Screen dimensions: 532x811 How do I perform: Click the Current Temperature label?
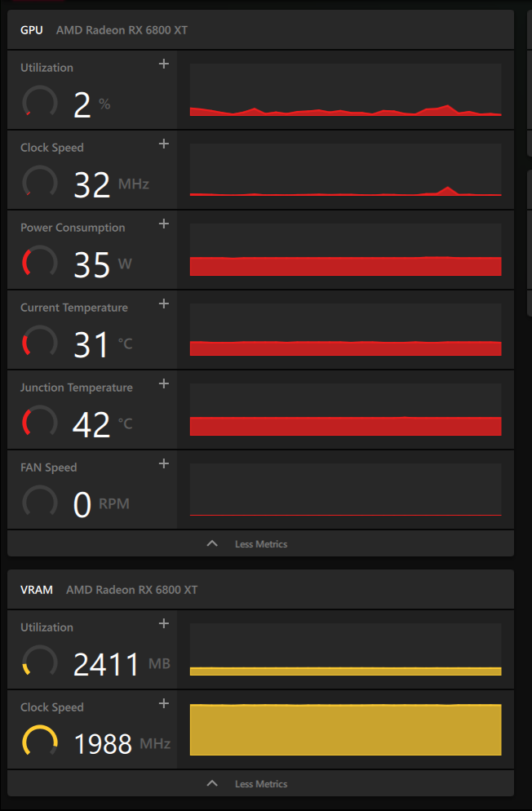pyautogui.click(x=74, y=308)
